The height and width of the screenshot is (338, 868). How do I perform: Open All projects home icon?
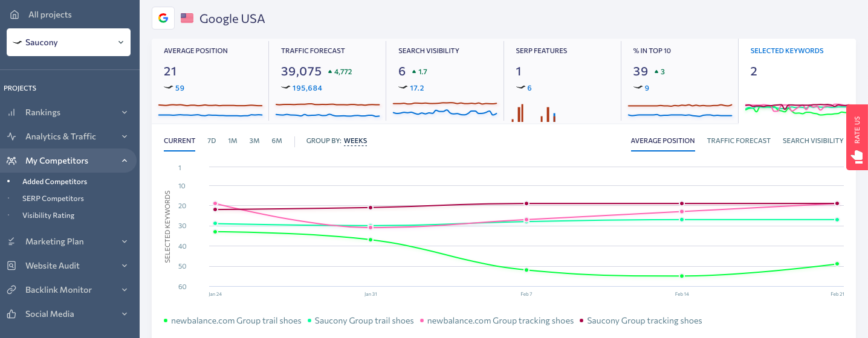tap(15, 14)
